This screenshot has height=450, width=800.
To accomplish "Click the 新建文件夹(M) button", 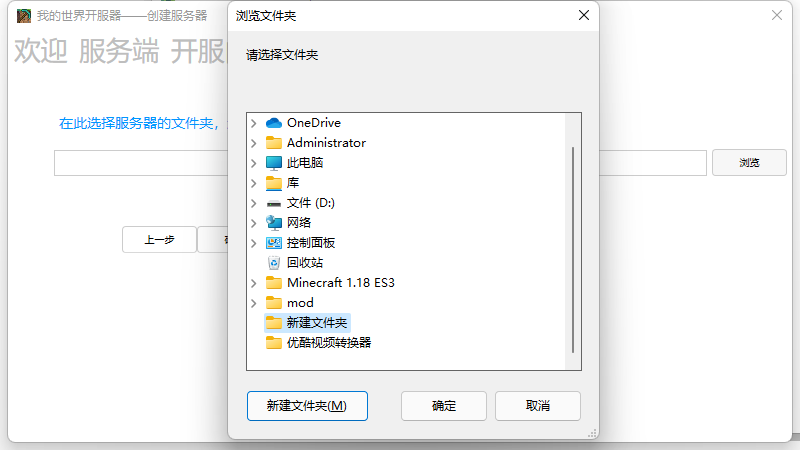I will click(307, 406).
